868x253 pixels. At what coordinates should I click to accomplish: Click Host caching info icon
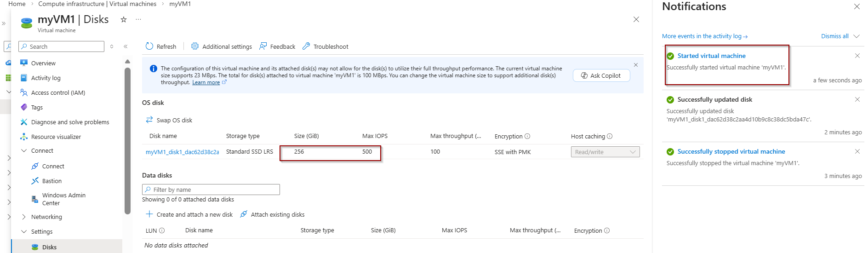(x=610, y=136)
